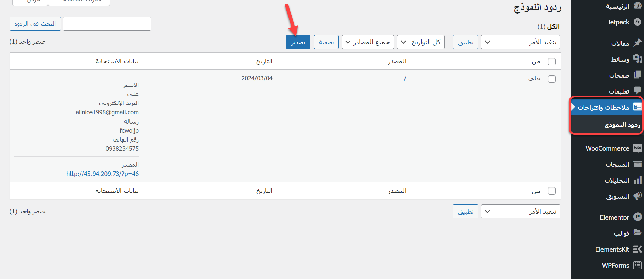Click the الاسم field label in response data

point(131,85)
